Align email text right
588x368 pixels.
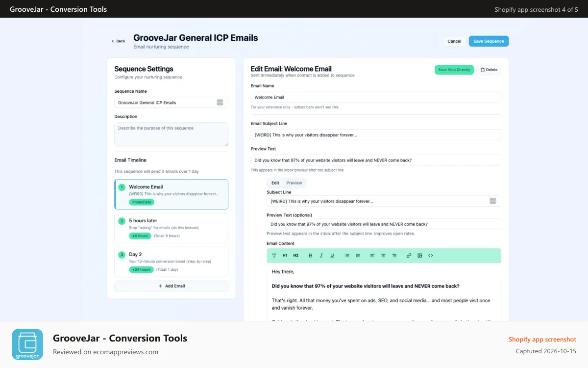pyautogui.click(x=394, y=256)
